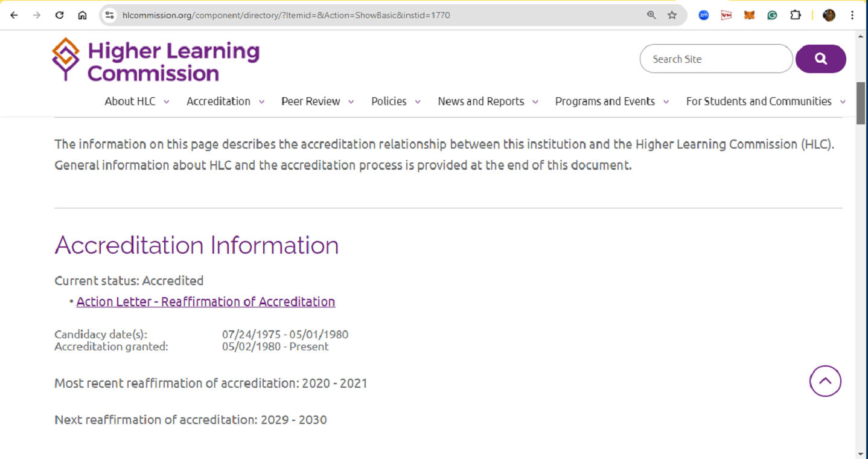Open Programs and Events menu
868x459 pixels.
(x=611, y=101)
